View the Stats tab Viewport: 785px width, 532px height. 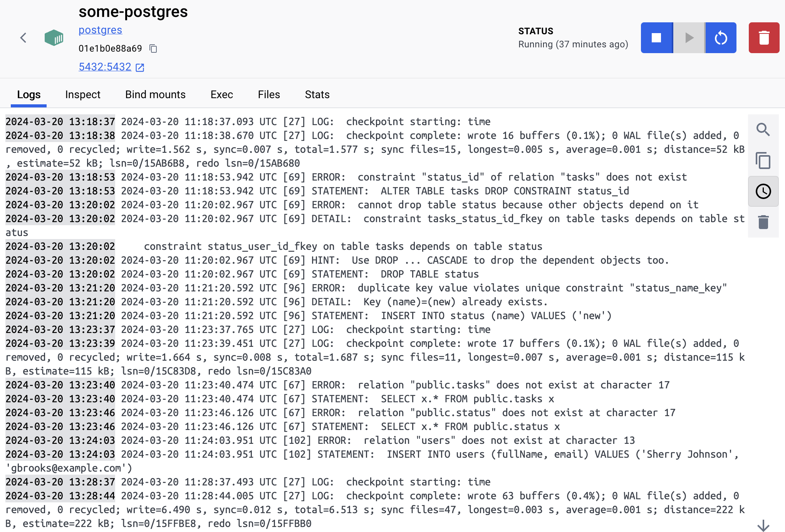(317, 95)
